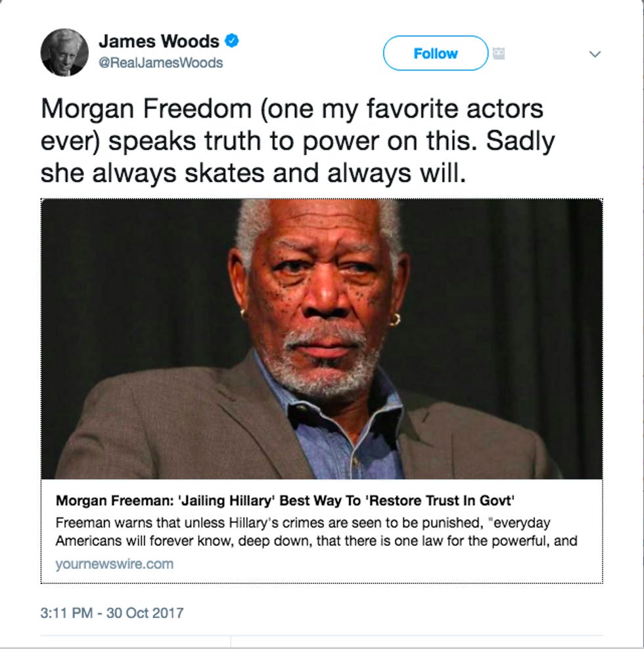Click the 30 Oct 2017 tweet date
The image size is (644, 649).
[x=145, y=613]
